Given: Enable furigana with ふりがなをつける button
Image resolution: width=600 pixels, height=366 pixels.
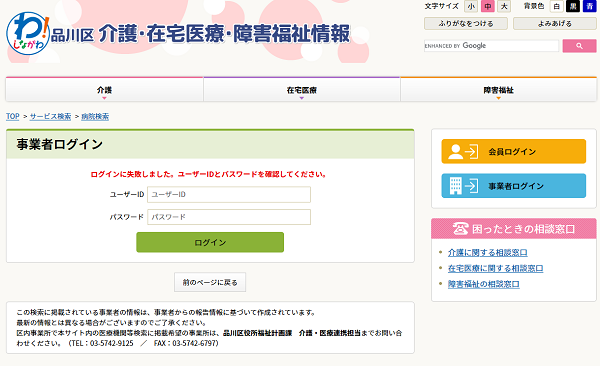Looking at the screenshot, I should [x=466, y=23].
